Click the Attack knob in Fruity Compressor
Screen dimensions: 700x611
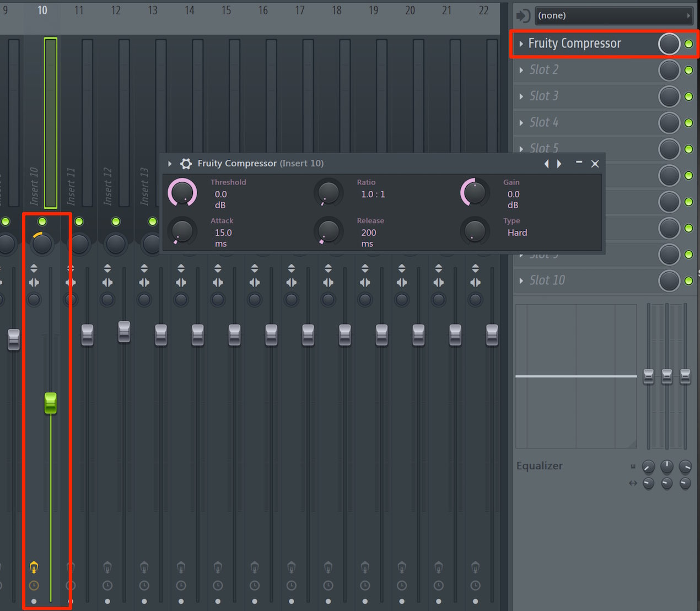tap(182, 231)
